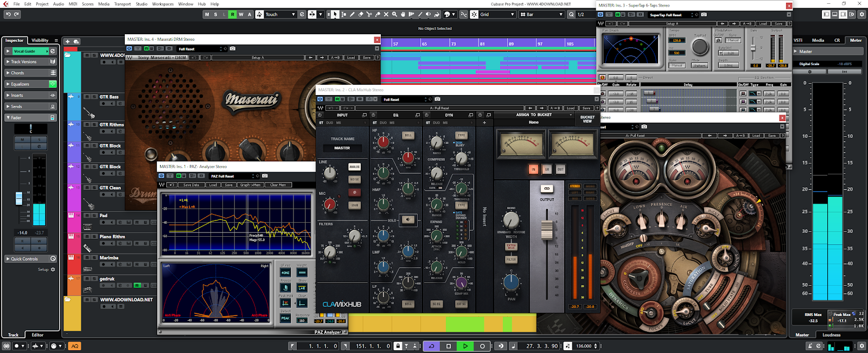Select the Split scissors tool
868x353 pixels.
[x=369, y=14]
